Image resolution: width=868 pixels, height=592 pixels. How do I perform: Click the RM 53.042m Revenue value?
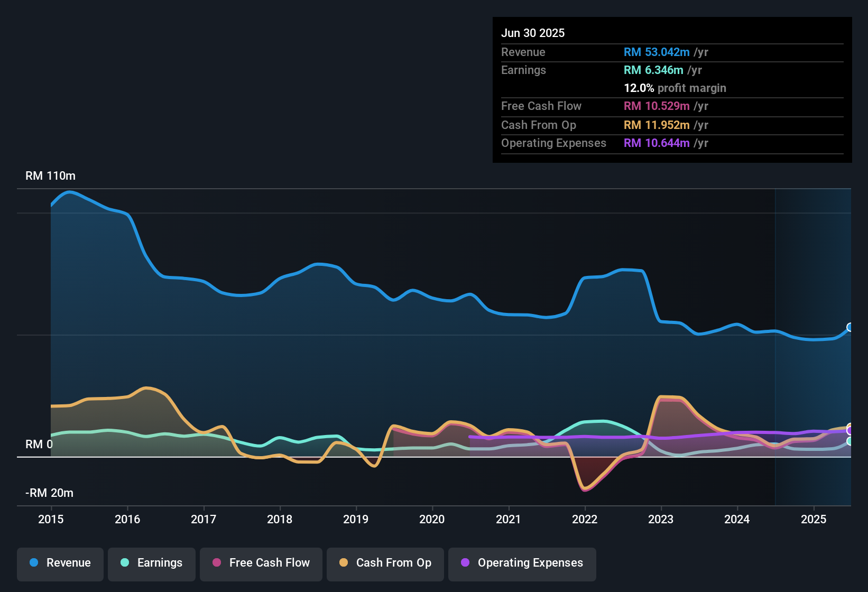657,52
